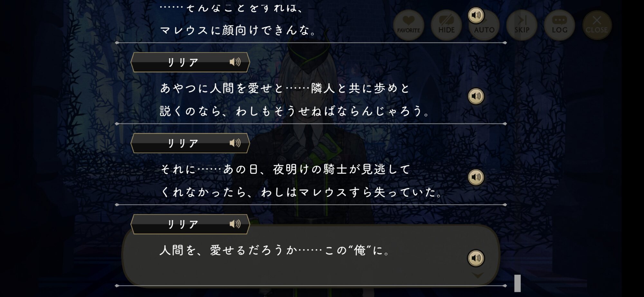The image size is (644, 297).
Task: Click the log scrollbar handle
Action: (517, 283)
